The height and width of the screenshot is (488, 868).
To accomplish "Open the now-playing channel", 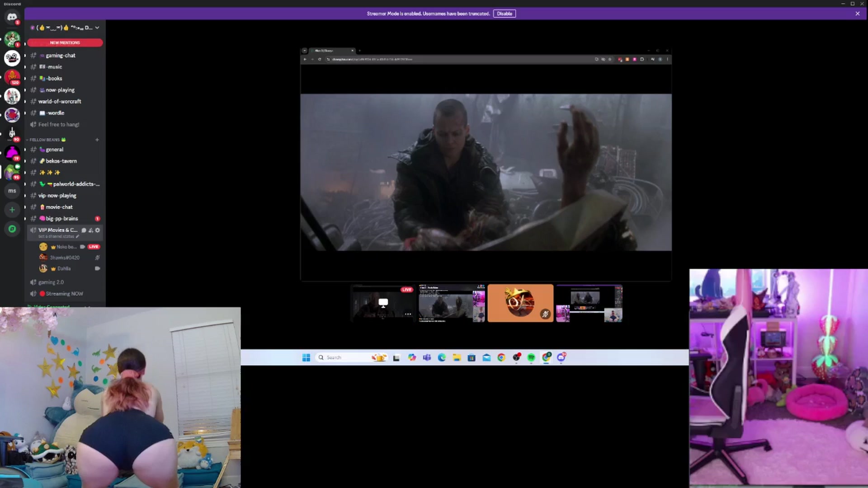I will (x=65, y=90).
